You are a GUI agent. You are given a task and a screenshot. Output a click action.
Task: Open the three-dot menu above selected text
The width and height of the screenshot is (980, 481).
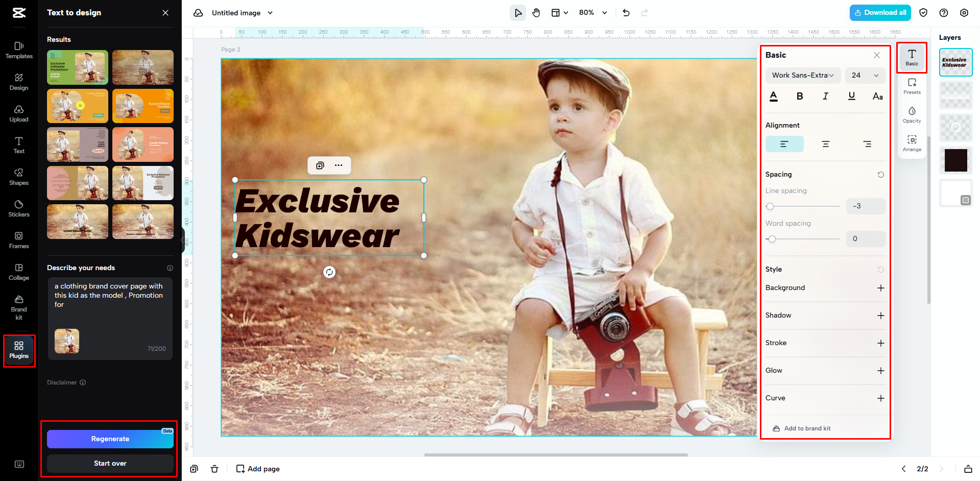(339, 165)
